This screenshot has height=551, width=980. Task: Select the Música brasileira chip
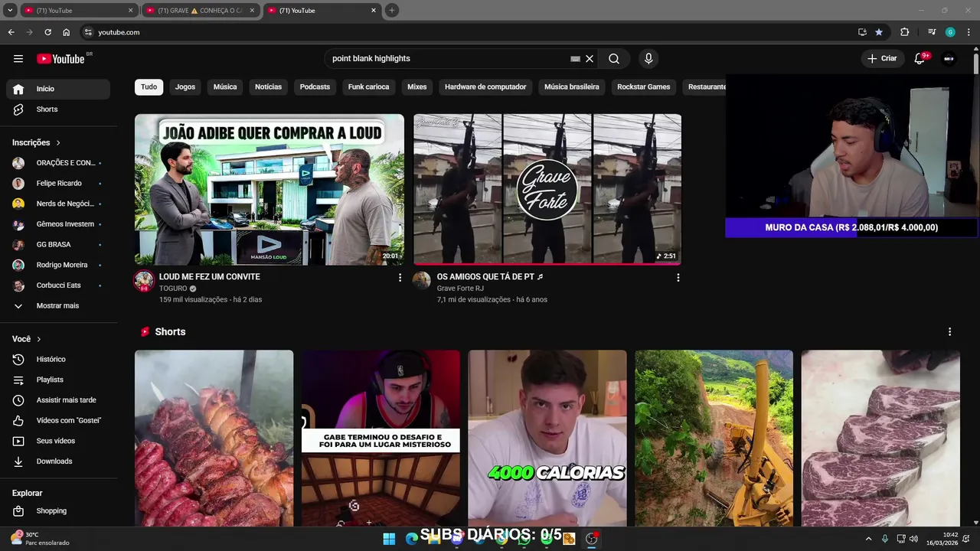(x=572, y=87)
